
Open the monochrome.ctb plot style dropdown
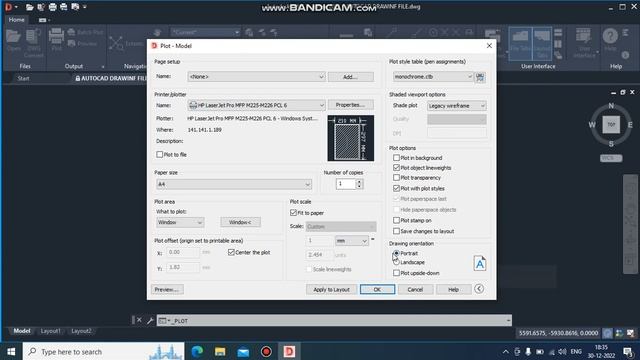click(x=433, y=76)
